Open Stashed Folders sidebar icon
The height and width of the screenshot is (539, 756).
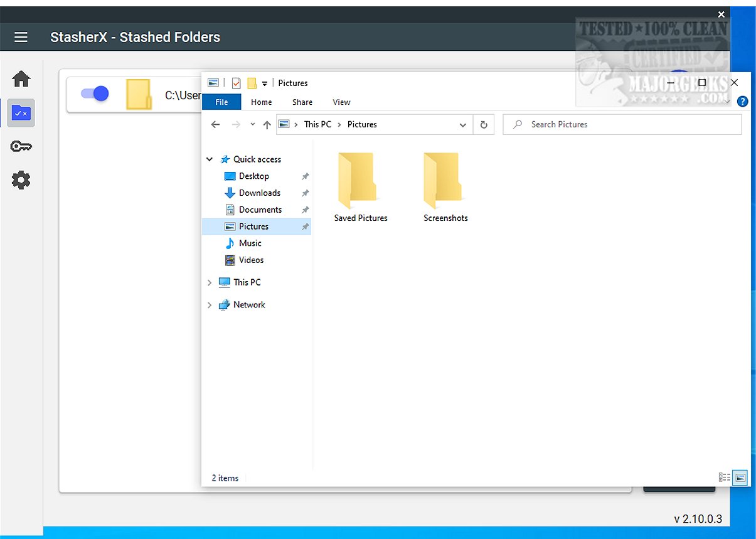click(21, 113)
